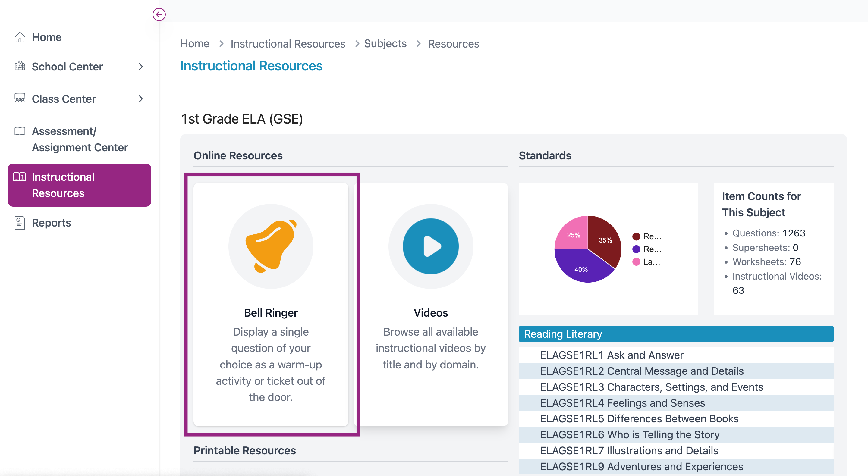Click the Assessment/Assignment Center book icon
The height and width of the screenshot is (476, 868).
20,131
